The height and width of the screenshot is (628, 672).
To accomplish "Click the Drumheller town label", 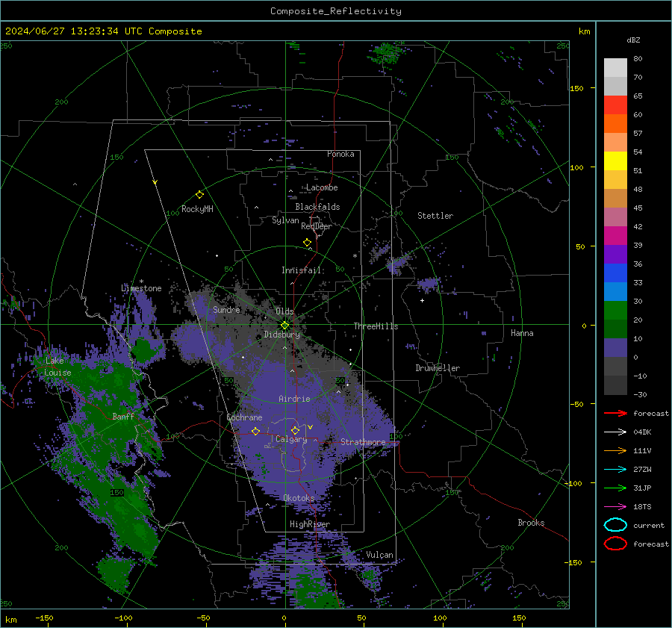I will pos(438,368).
